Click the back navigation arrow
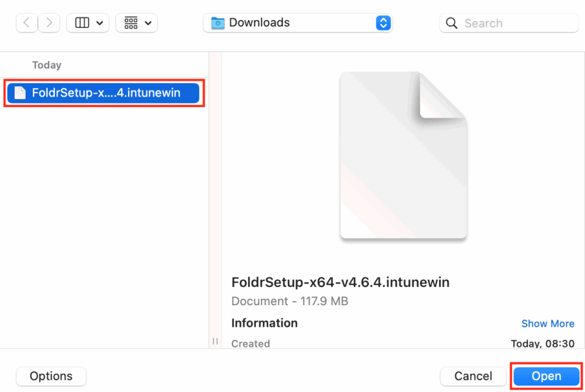 pyautogui.click(x=26, y=23)
